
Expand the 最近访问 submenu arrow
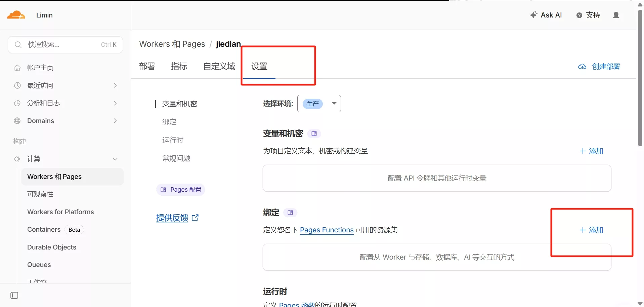115,85
